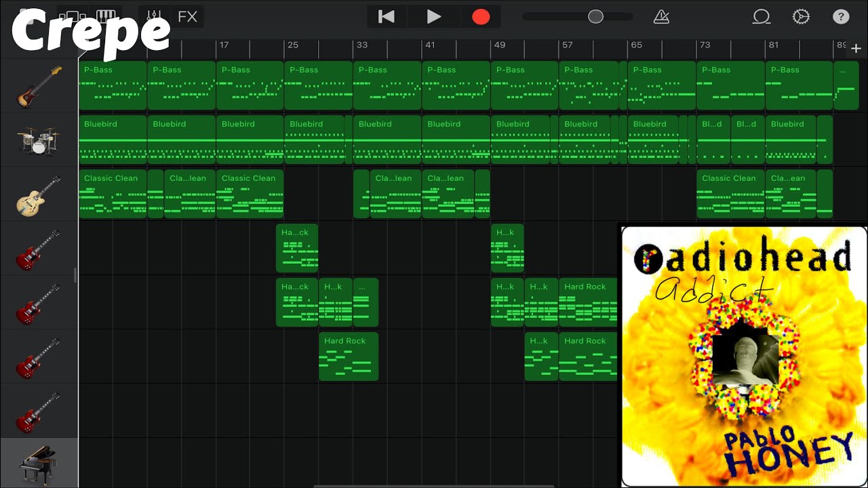This screenshot has width=868, height=488.
Task: Select the Cla...ean region starting at bar 81
Action: point(791,194)
